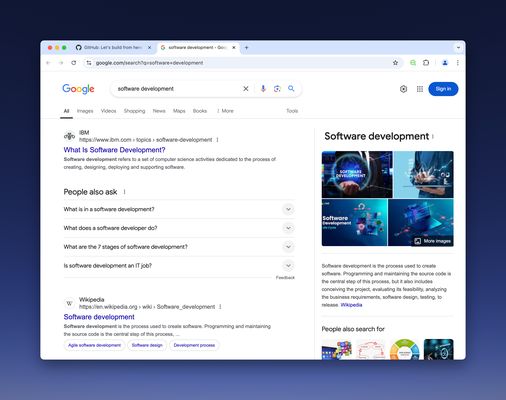Expand 'What is in a software development?'
Viewport: 506px width, 400px height.
coord(179,209)
